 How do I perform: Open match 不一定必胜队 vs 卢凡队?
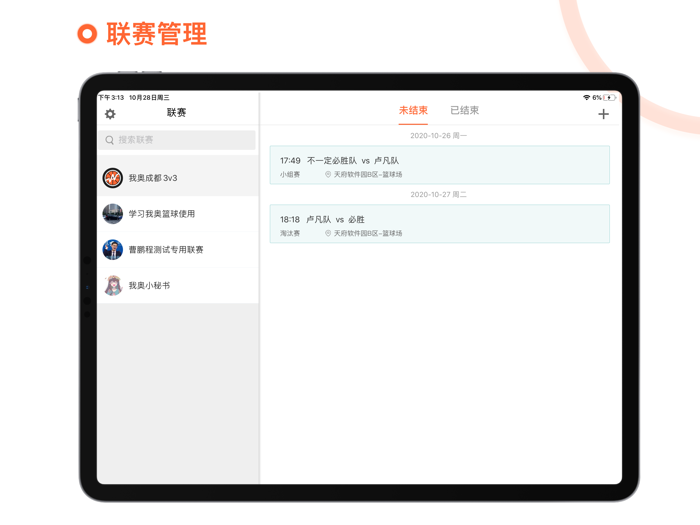pos(440,165)
